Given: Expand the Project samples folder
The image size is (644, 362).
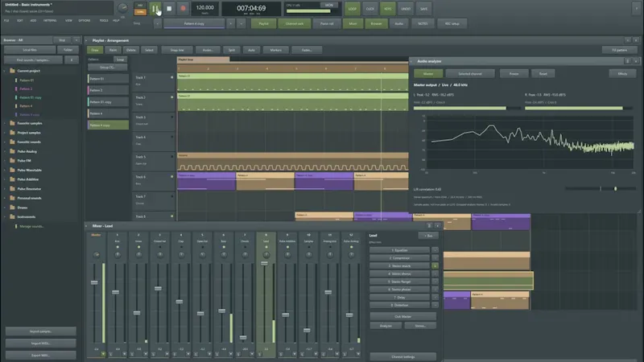Looking at the screenshot, I should click(5, 133).
